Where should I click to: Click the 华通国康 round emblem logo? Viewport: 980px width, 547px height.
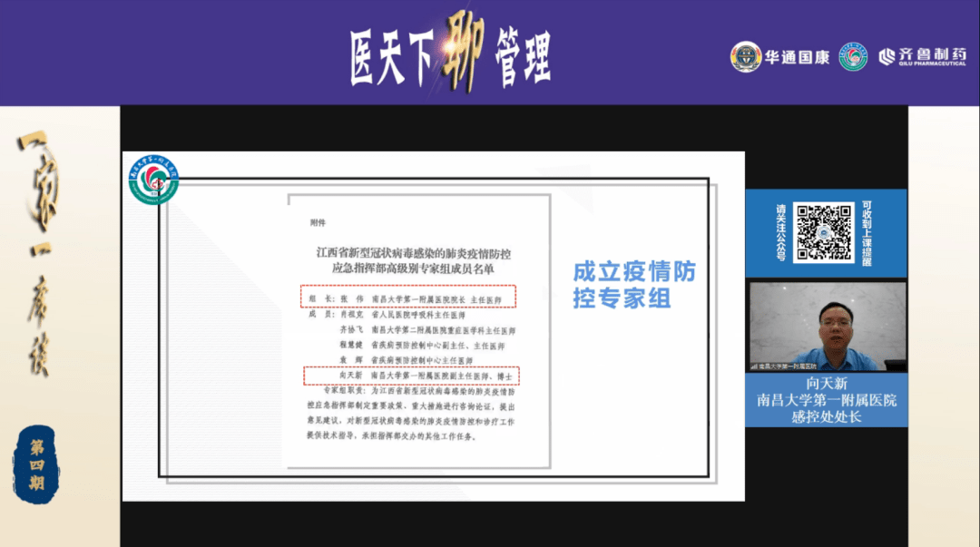pyautogui.click(x=746, y=57)
